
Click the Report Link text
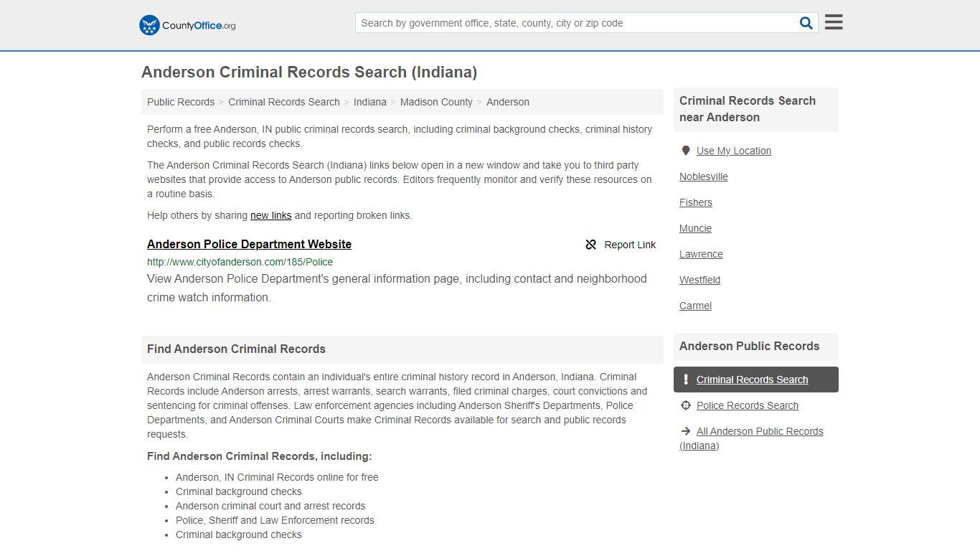coord(630,245)
